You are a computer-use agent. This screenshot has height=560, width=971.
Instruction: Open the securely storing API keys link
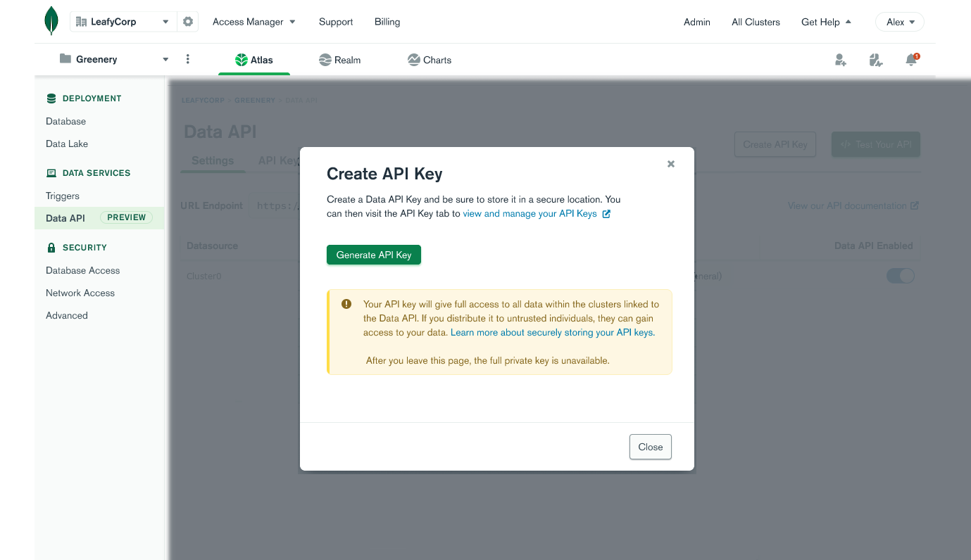coord(553,332)
